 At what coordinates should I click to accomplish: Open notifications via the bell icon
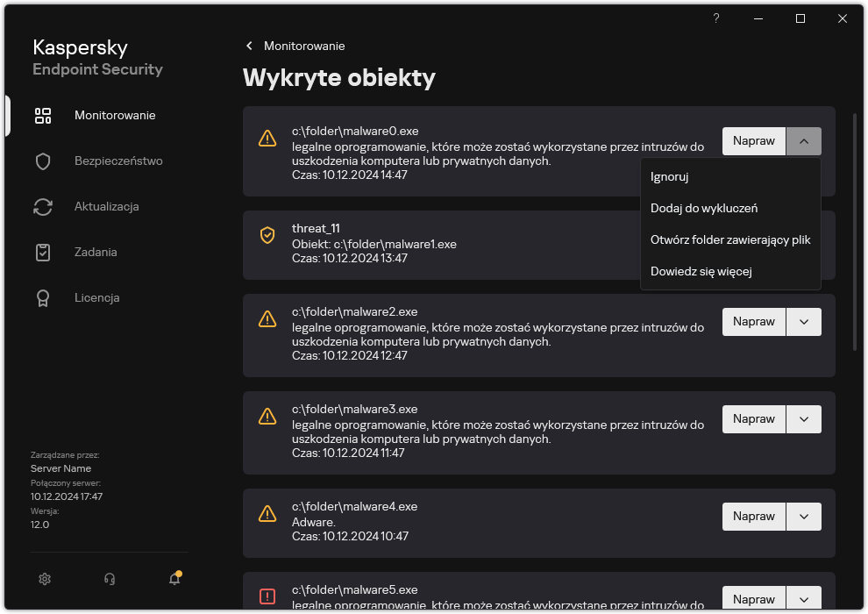173,579
